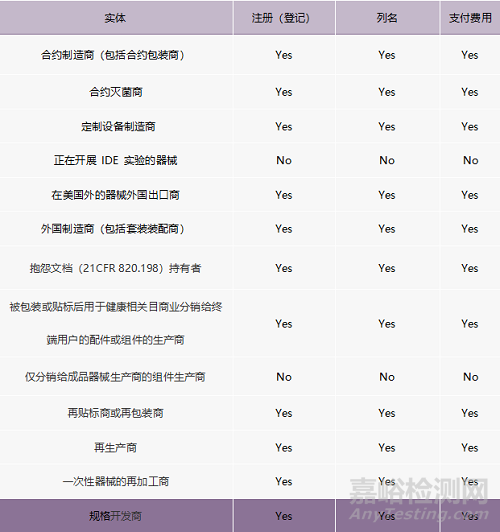Select the 再生产商 row label
The height and width of the screenshot is (532, 500).
(x=115, y=448)
